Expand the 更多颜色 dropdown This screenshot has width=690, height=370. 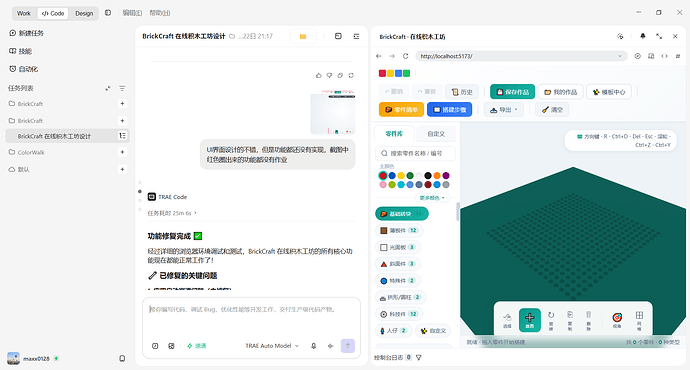(432, 198)
